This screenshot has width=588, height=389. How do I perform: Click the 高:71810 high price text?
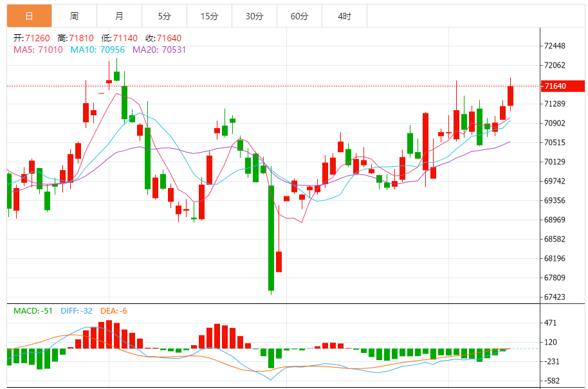point(75,38)
